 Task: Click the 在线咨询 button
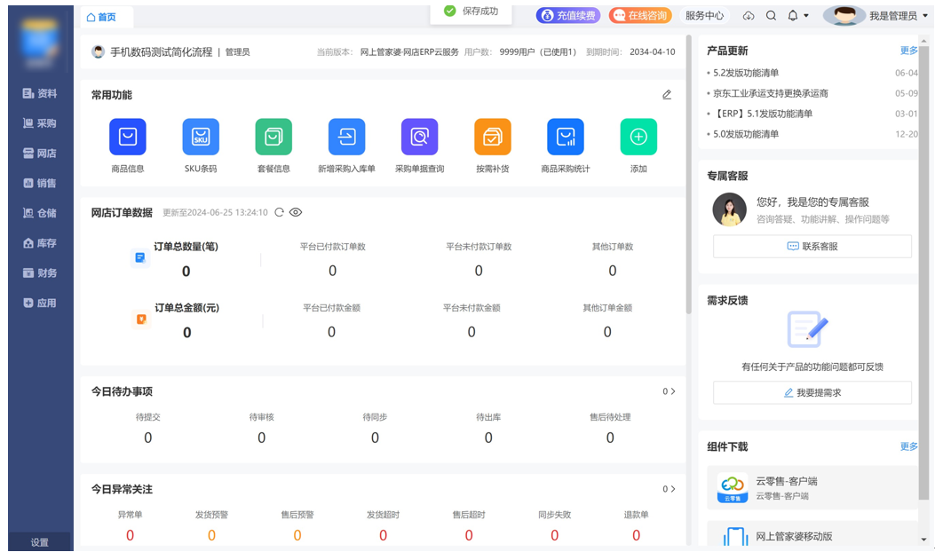click(640, 15)
